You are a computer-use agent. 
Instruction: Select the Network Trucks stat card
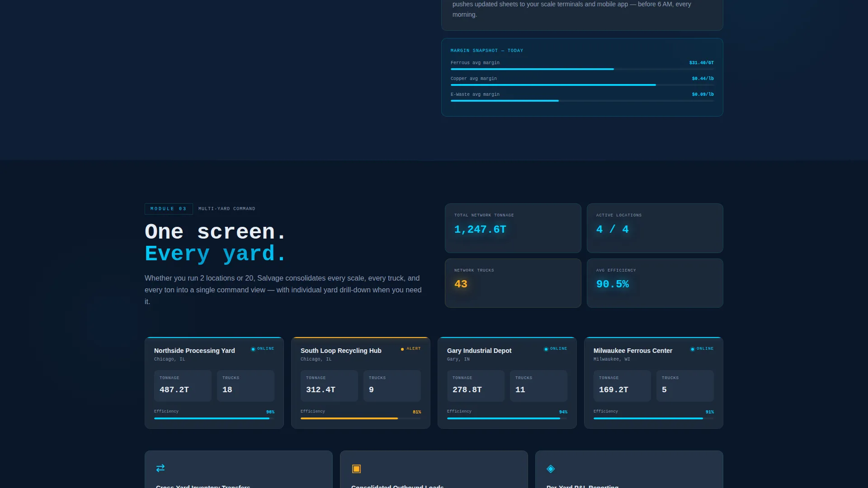point(513,283)
